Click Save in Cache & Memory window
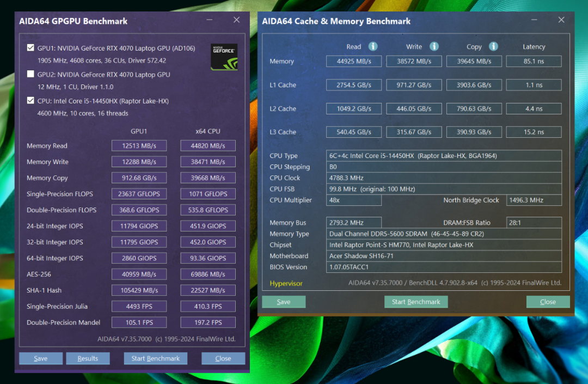 coord(284,302)
